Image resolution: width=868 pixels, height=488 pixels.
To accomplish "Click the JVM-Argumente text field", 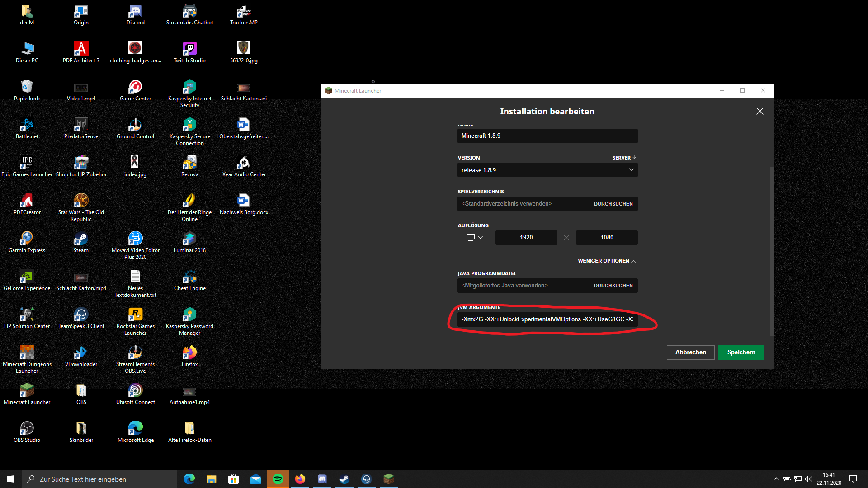I will [547, 319].
